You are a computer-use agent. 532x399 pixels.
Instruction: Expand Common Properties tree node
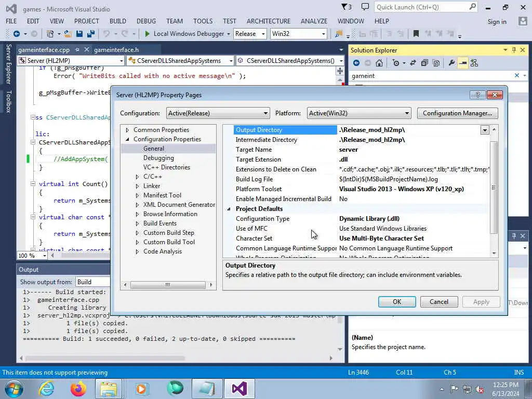(x=127, y=130)
